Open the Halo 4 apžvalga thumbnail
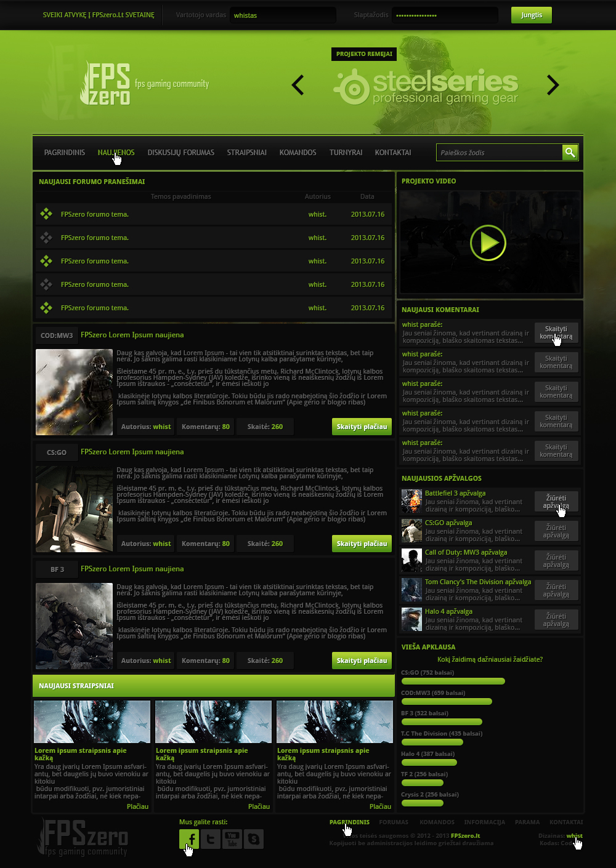Image resolution: width=616 pixels, height=868 pixels. point(411,619)
